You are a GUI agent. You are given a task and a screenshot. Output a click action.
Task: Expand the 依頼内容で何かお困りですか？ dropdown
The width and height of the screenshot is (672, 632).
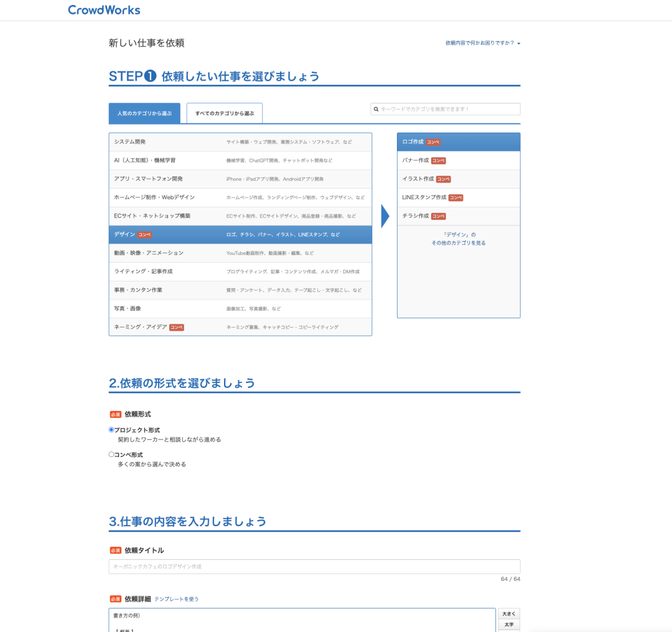pyautogui.click(x=482, y=43)
